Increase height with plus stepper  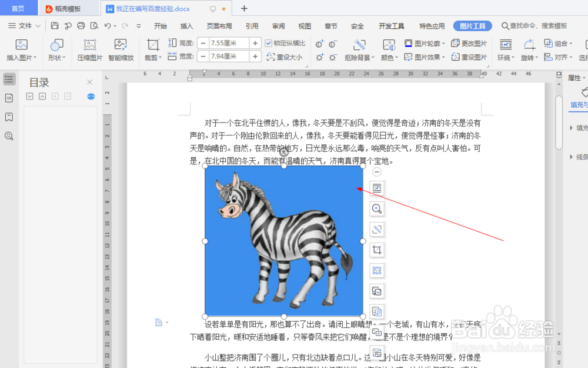click(255, 43)
